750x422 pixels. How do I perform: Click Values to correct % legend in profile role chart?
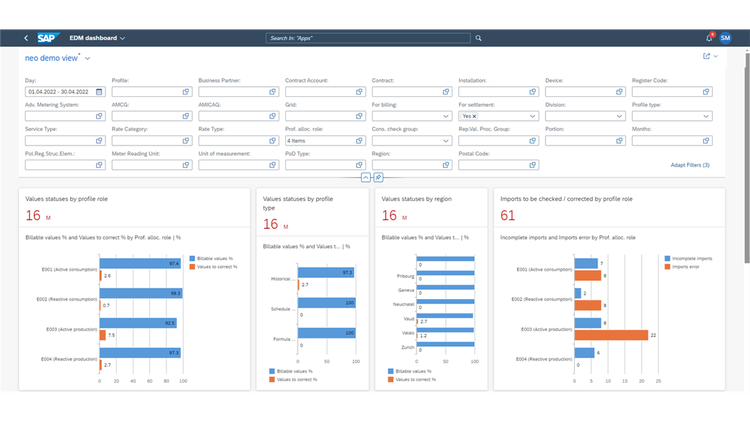coord(213,267)
